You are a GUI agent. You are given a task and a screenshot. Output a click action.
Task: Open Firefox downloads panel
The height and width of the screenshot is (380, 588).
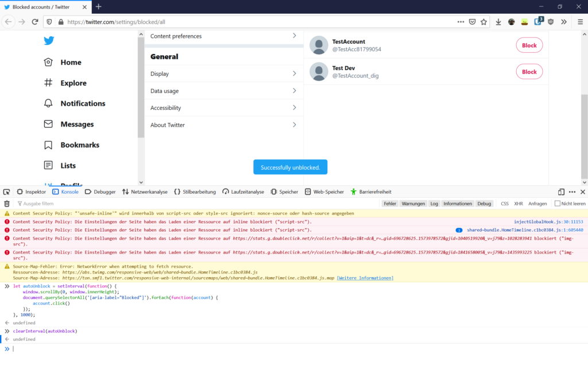498,22
